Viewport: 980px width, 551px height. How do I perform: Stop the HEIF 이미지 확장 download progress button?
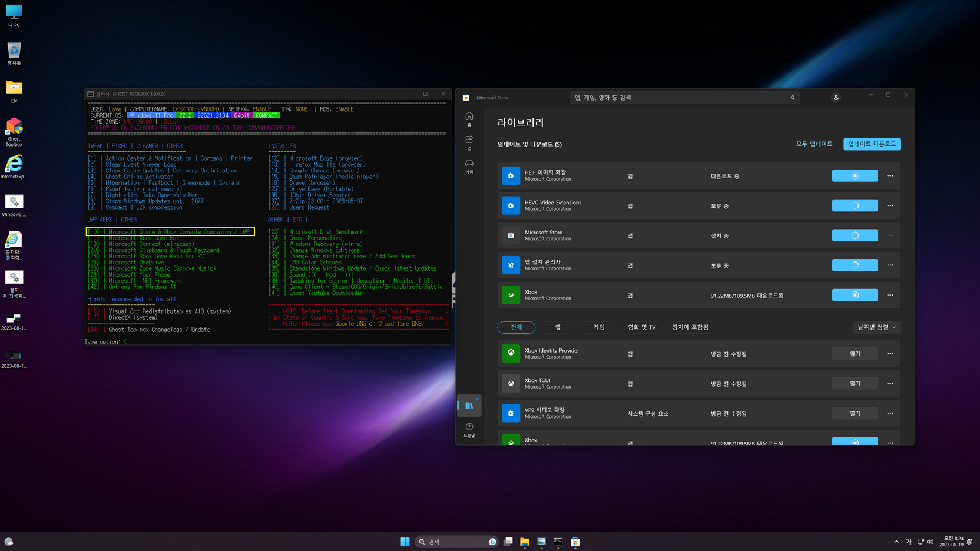855,175
